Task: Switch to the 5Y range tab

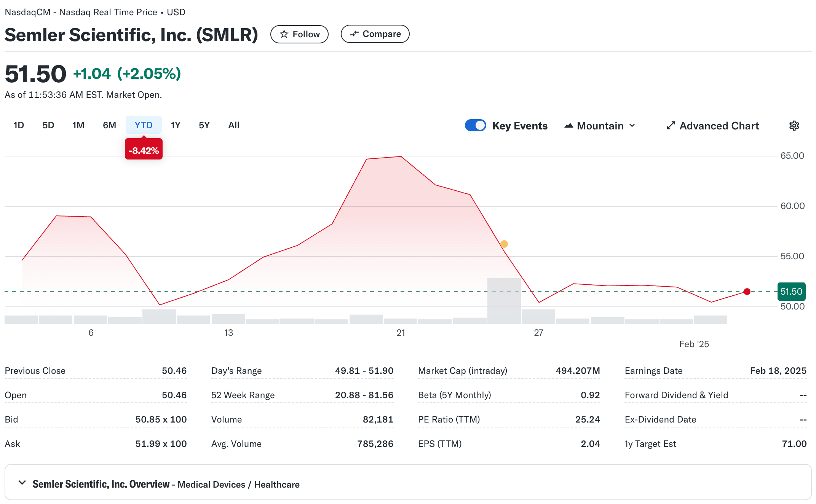Action: [x=204, y=125]
